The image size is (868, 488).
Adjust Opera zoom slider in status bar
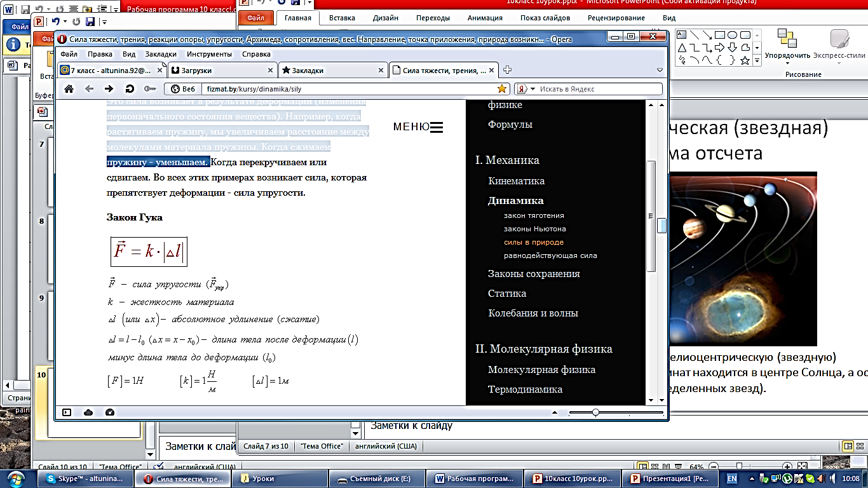[595, 412]
